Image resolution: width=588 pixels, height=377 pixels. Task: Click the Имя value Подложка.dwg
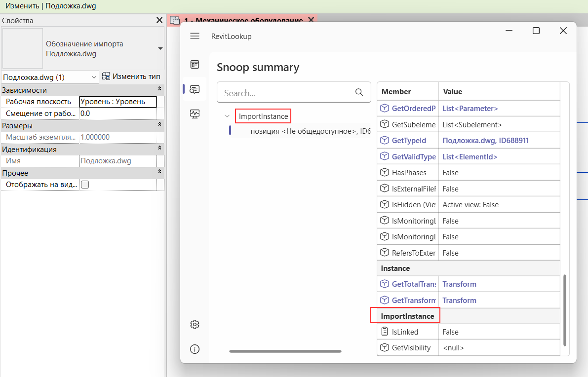[118, 161]
